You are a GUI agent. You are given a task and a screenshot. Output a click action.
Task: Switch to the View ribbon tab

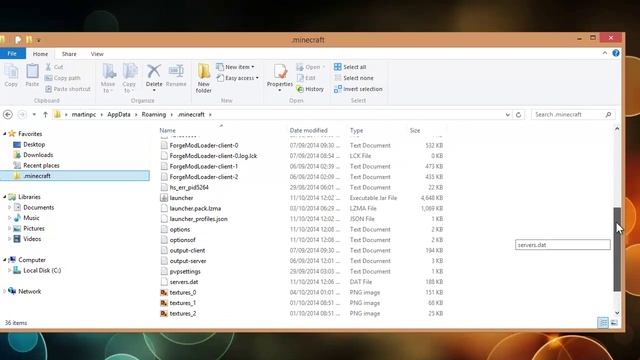(97, 54)
